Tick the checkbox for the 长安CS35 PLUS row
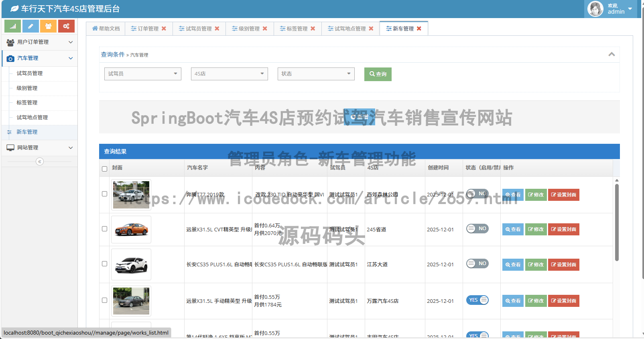This screenshot has height=339, width=644. [x=105, y=264]
